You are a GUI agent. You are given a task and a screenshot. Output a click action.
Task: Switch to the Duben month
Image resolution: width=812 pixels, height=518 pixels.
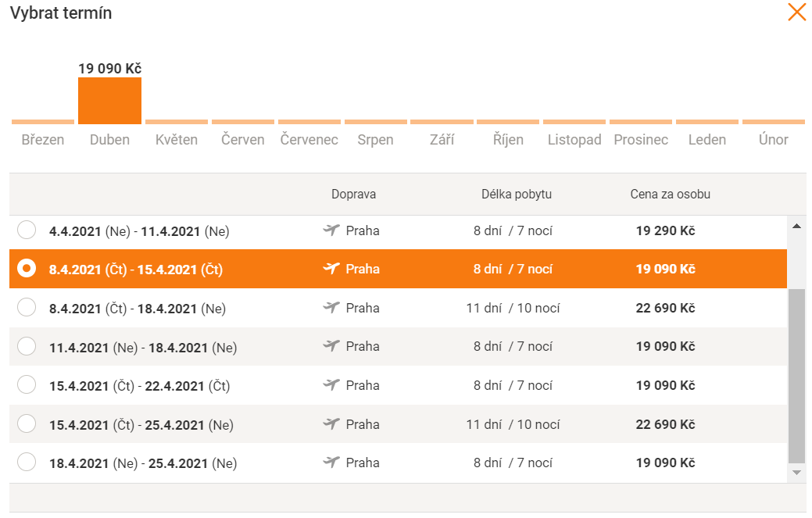coord(109,140)
